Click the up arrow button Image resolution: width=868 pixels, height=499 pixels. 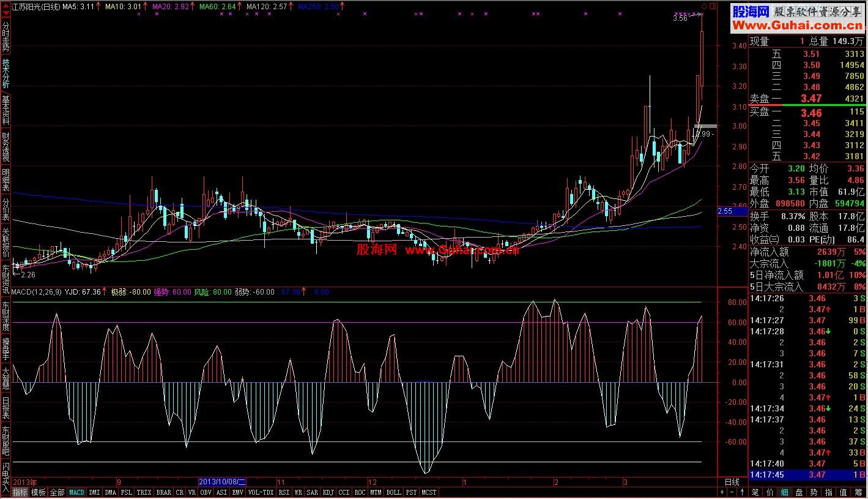click(742, 492)
